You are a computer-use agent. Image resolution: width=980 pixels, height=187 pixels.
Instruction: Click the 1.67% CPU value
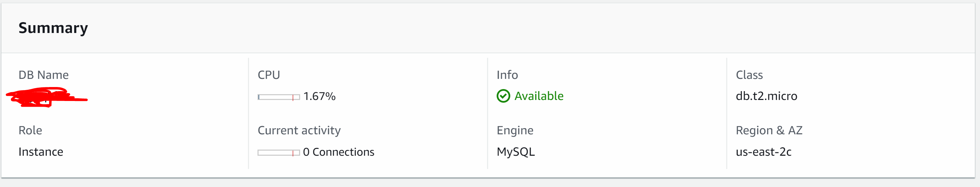319,97
